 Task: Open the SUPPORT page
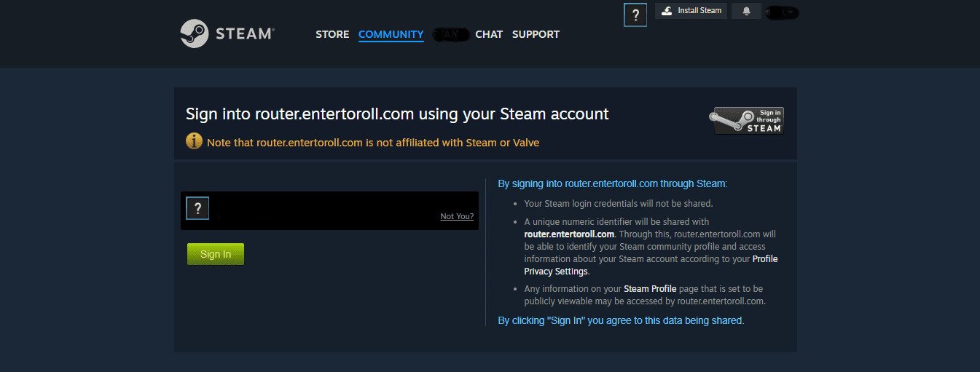536,34
